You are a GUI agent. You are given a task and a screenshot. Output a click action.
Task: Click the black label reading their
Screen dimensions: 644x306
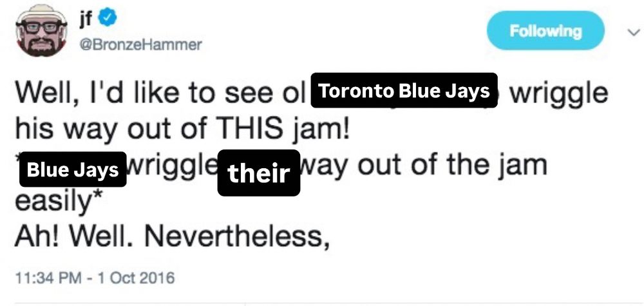(x=258, y=173)
